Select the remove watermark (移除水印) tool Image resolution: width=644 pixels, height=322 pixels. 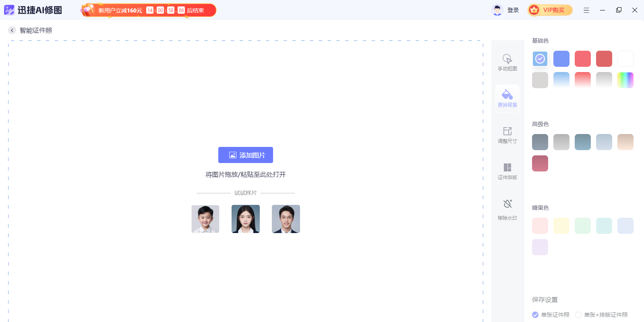[x=507, y=208]
